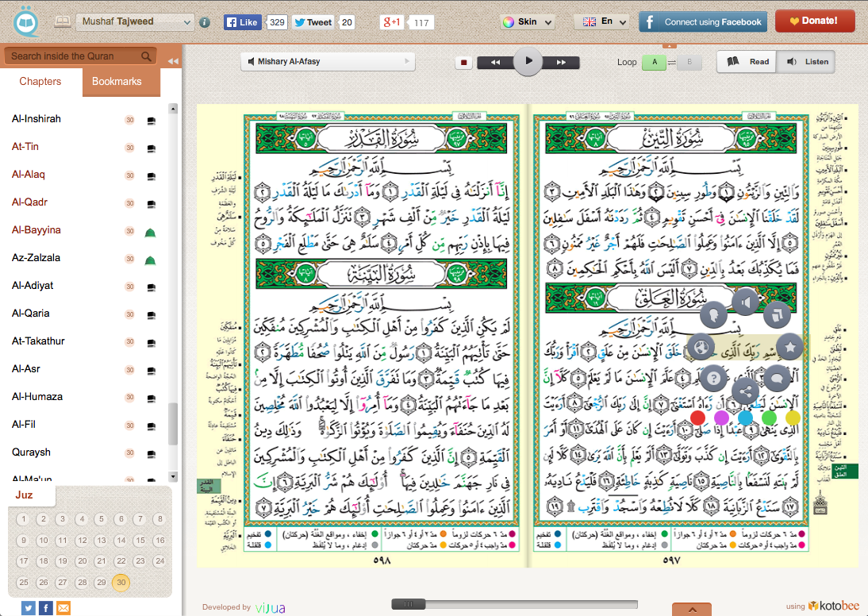The width and height of the screenshot is (868, 616).
Task: Stop recitation with the red stop button
Action: pos(463,63)
